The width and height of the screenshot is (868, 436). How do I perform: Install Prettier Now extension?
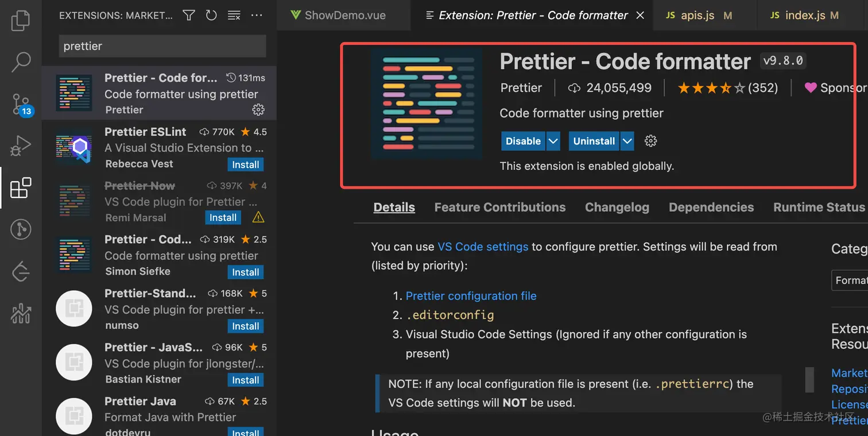coord(223,217)
